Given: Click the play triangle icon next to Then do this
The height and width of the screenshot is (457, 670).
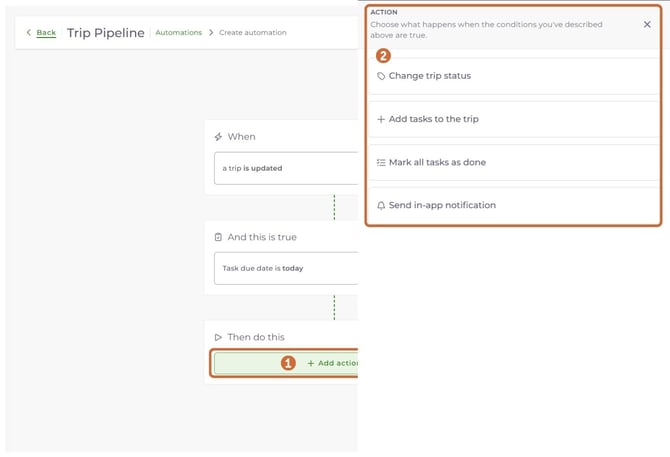Looking at the screenshot, I should 218,337.
